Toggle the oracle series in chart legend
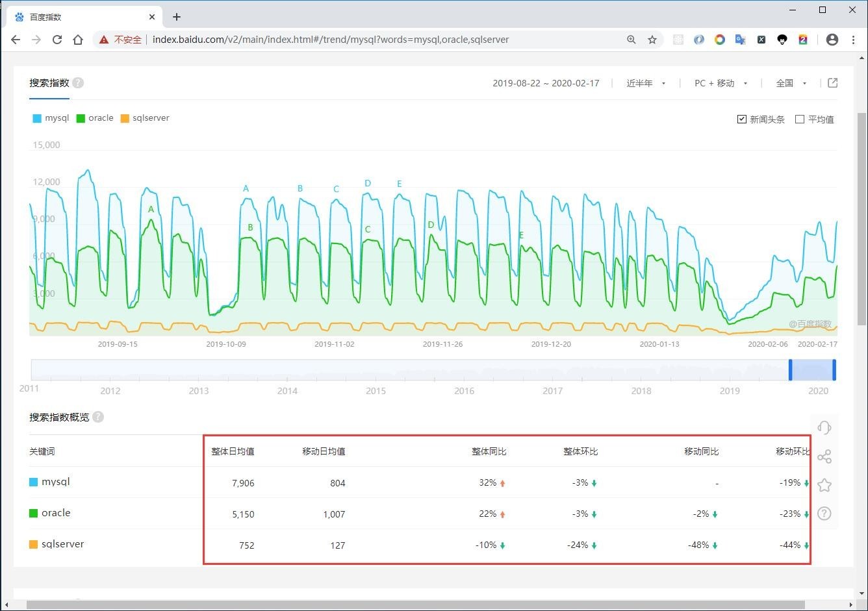 coord(95,118)
